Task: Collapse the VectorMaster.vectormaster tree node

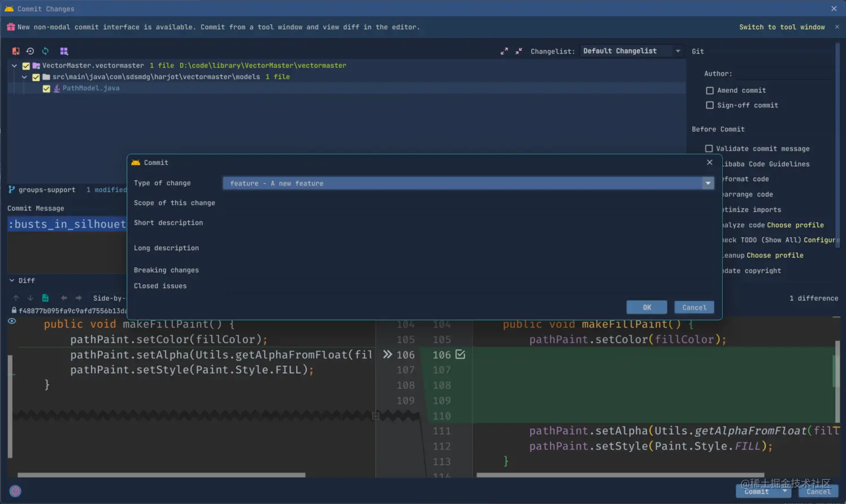Action: pyautogui.click(x=15, y=66)
